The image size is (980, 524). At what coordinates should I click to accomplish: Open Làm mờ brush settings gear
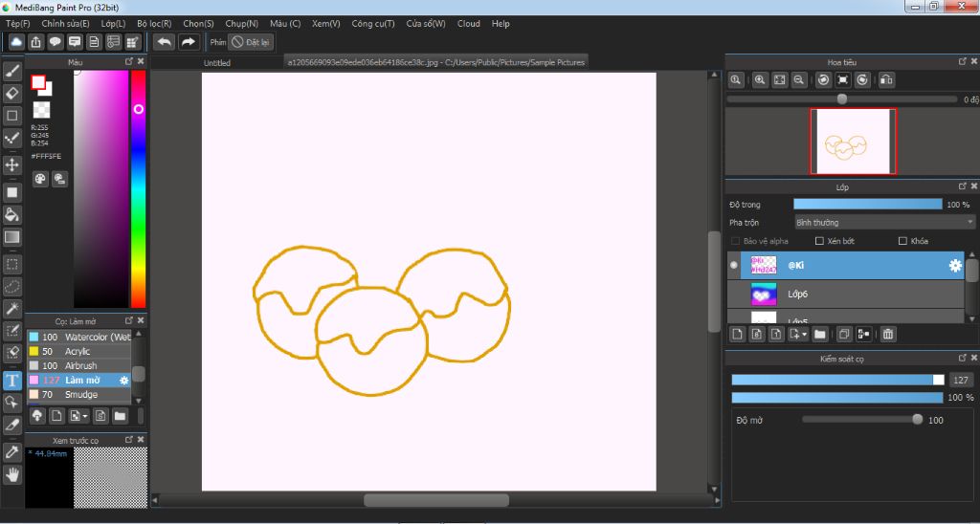click(x=123, y=380)
